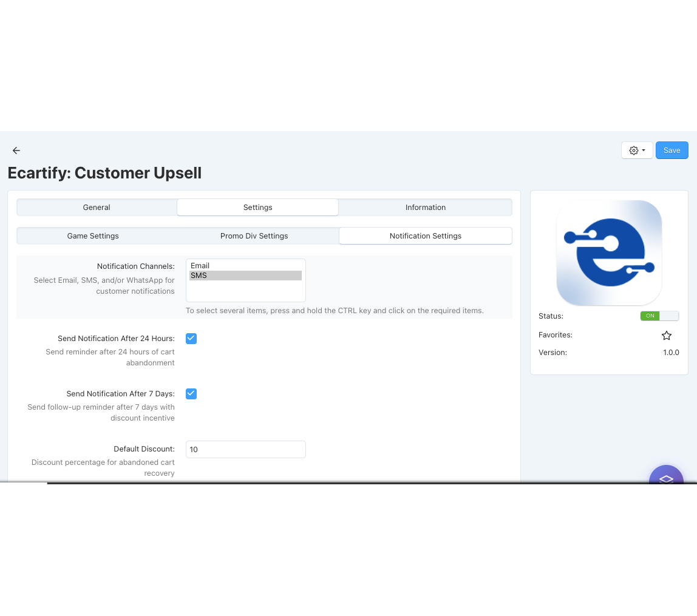697x616 pixels.
Task: Switch to the Game Settings sub-tab
Action: click(x=93, y=236)
